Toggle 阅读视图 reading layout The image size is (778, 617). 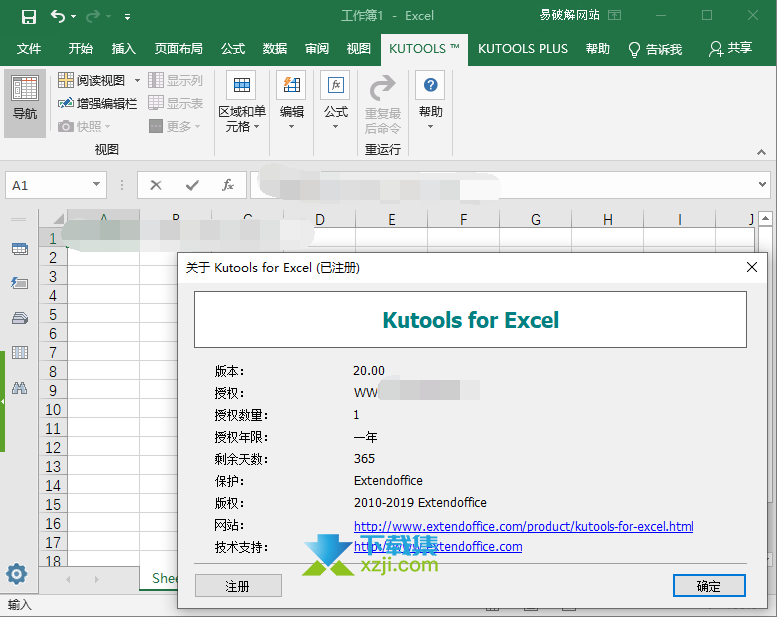92,80
